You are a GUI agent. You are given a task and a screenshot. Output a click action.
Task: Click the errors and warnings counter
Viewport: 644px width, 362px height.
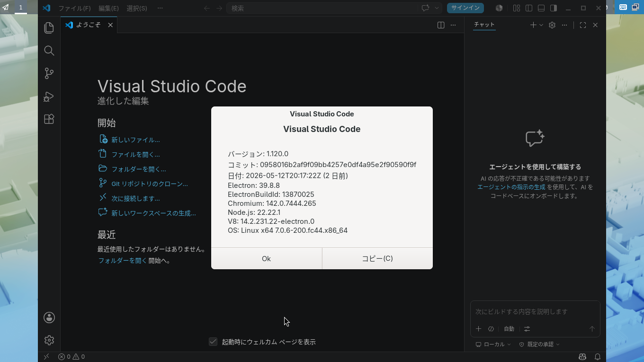pyautogui.click(x=72, y=357)
